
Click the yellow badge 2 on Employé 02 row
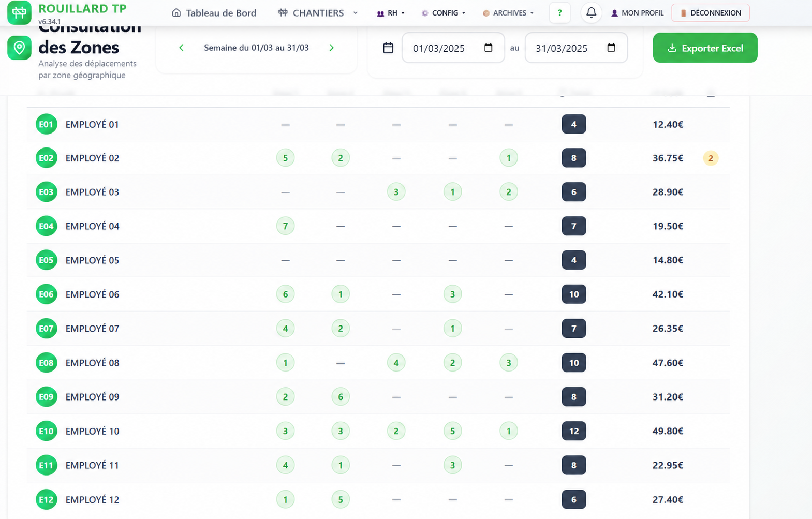711,158
